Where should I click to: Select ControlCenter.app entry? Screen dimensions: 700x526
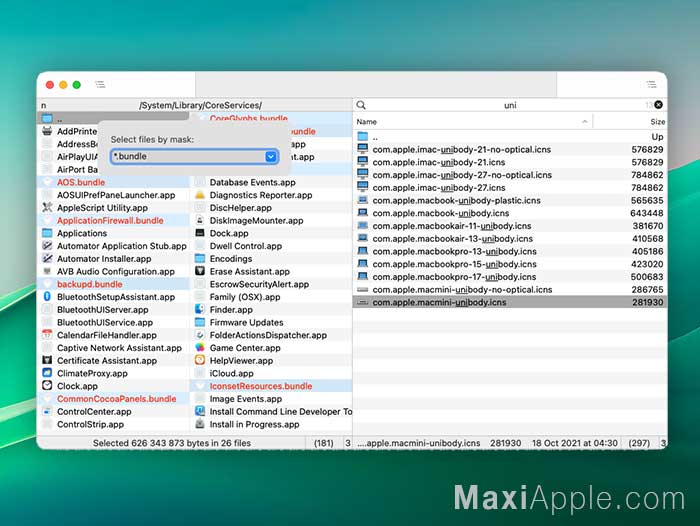94,412
